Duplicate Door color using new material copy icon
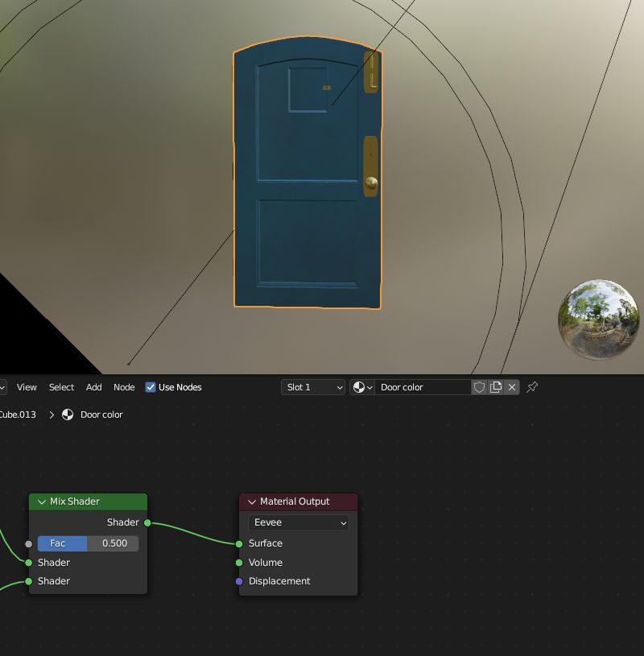 click(495, 387)
